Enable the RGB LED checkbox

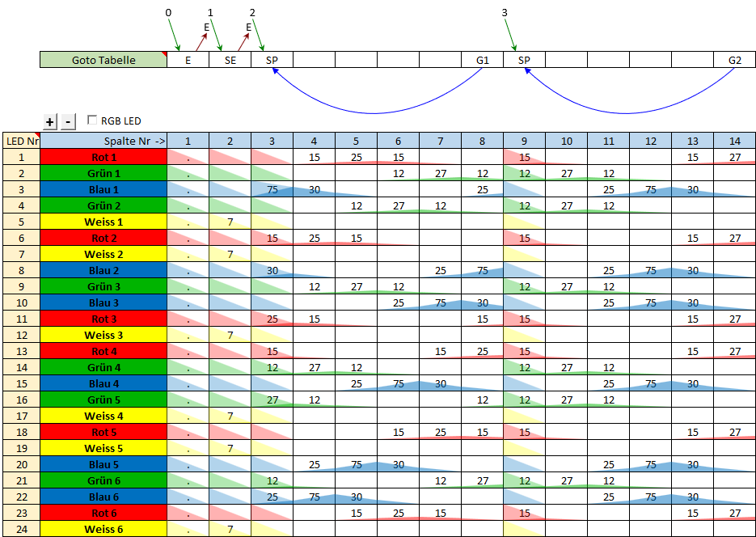pos(92,121)
